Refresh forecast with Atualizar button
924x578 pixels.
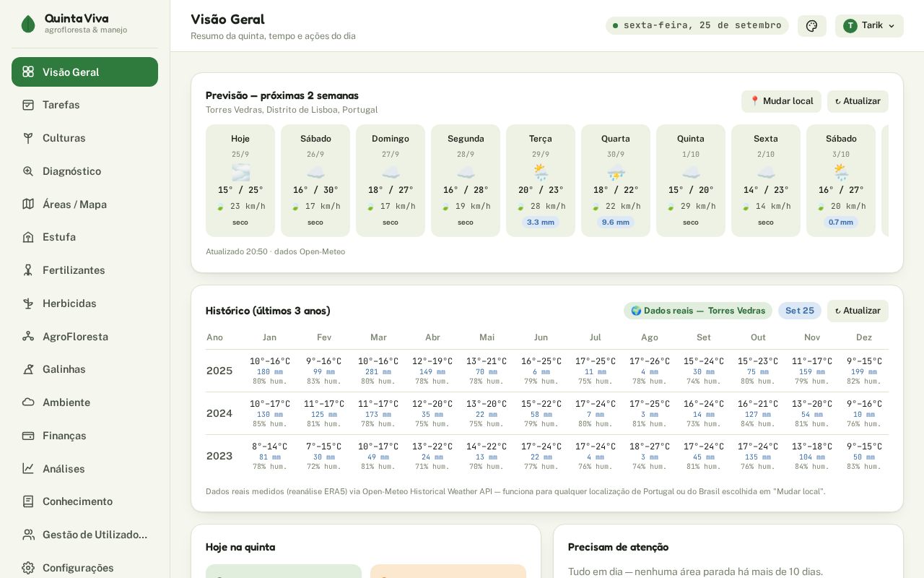point(858,101)
